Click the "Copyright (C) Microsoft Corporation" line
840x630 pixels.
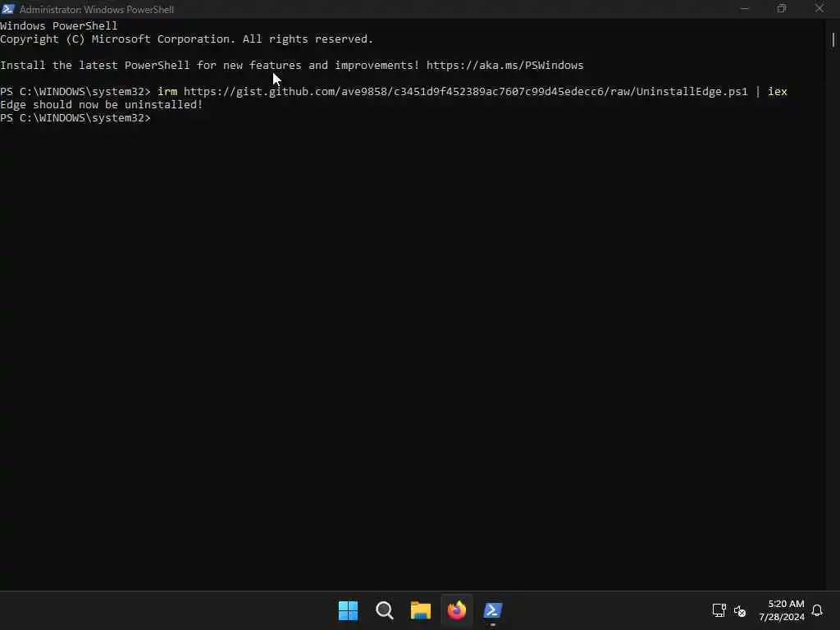coord(186,39)
